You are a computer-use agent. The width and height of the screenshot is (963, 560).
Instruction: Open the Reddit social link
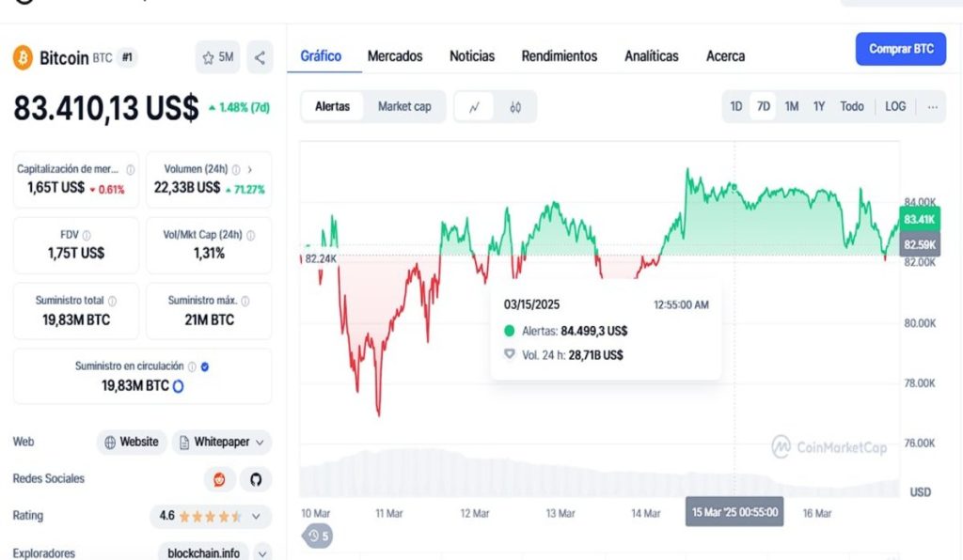tap(220, 479)
